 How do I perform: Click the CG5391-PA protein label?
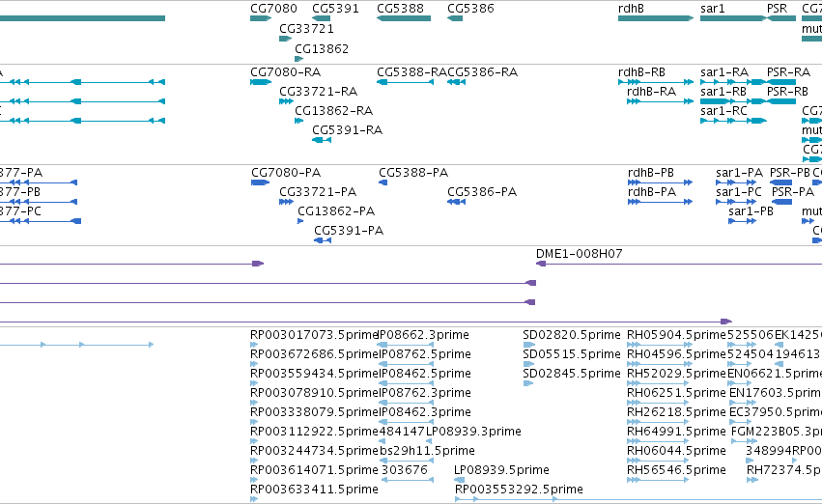coord(349,231)
